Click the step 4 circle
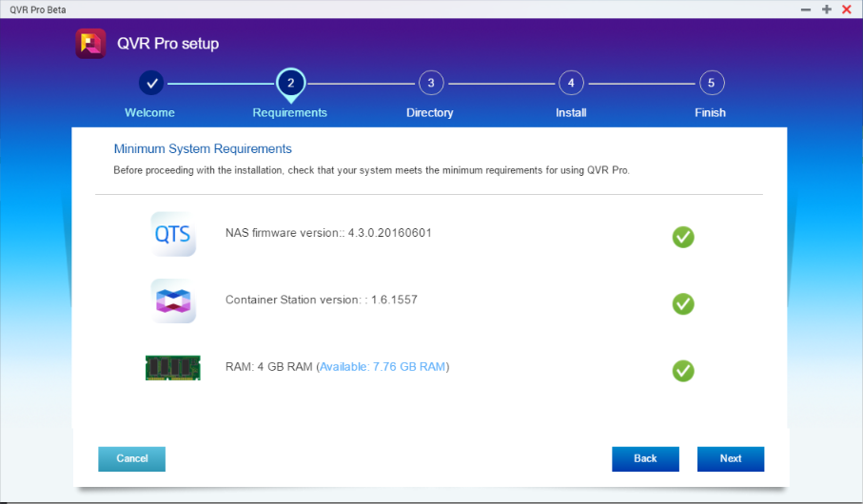This screenshot has width=863, height=504. pyautogui.click(x=571, y=83)
